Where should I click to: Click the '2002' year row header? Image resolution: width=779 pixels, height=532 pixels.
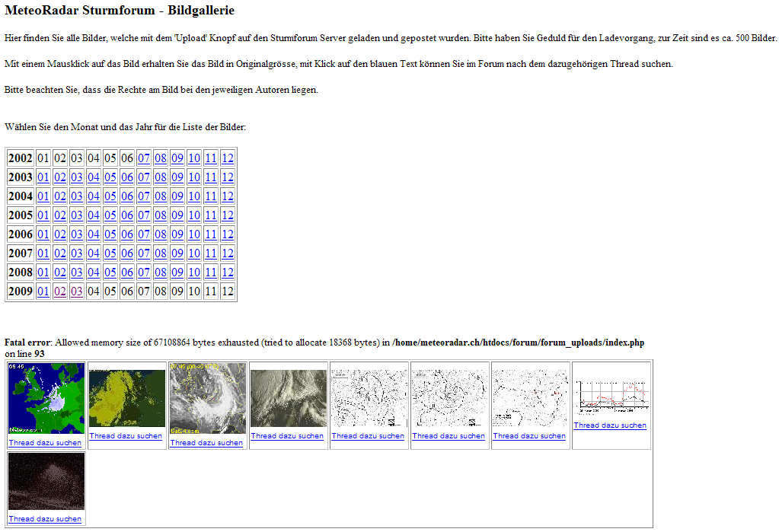click(x=21, y=158)
